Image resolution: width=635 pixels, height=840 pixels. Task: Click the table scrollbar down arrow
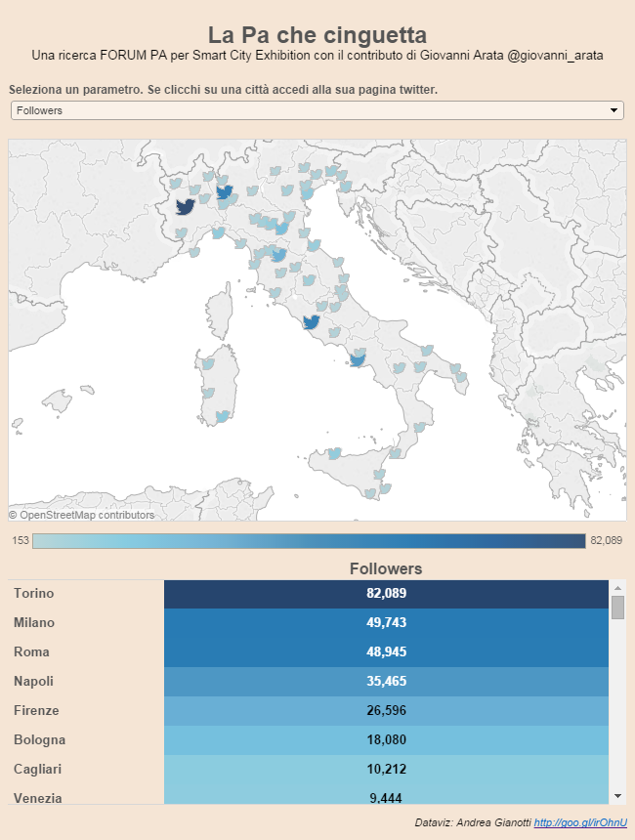617,796
